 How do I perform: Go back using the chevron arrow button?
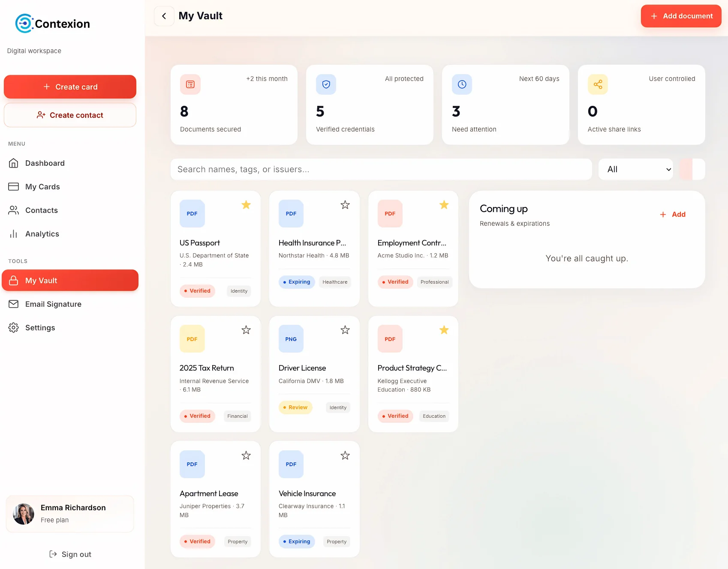coord(164,16)
